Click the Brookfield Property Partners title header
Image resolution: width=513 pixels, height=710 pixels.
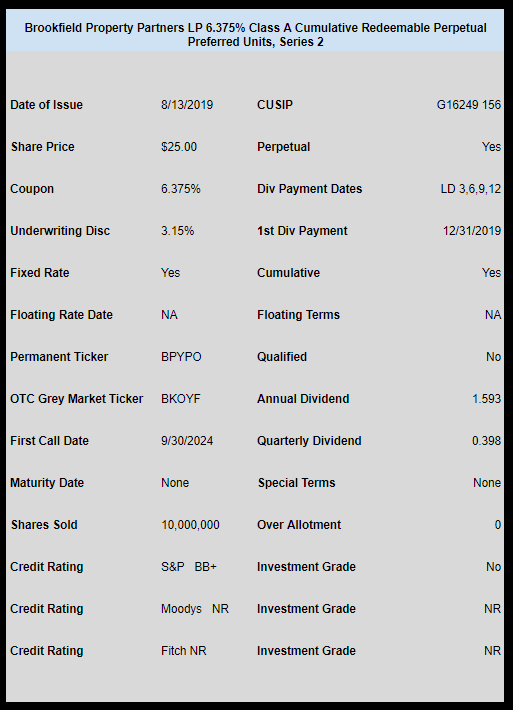click(x=255, y=34)
